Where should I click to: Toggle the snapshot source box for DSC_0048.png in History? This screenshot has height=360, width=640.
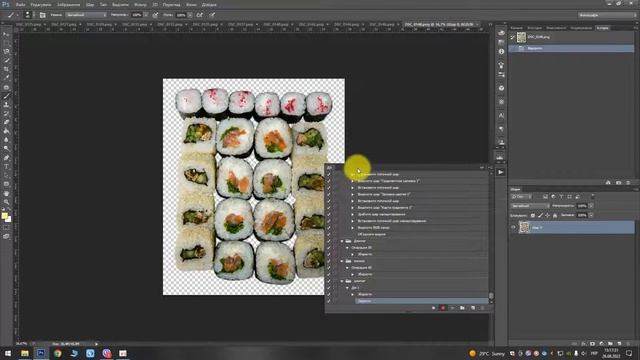point(513,37)
